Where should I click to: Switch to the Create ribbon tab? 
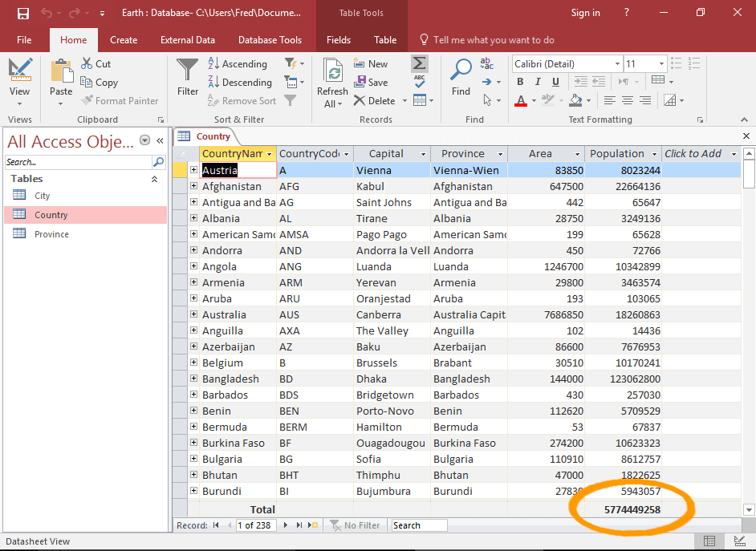click(x=124, y=39)
